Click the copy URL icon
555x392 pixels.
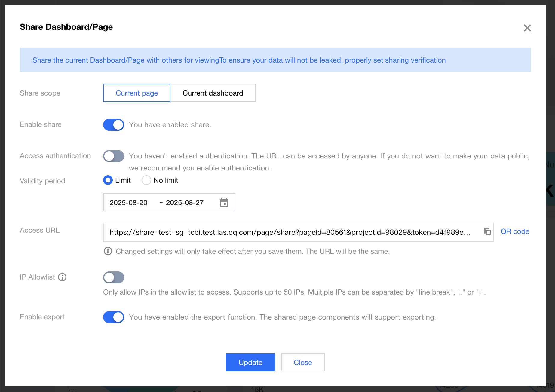pyautogui.click(x=487, y=232)
